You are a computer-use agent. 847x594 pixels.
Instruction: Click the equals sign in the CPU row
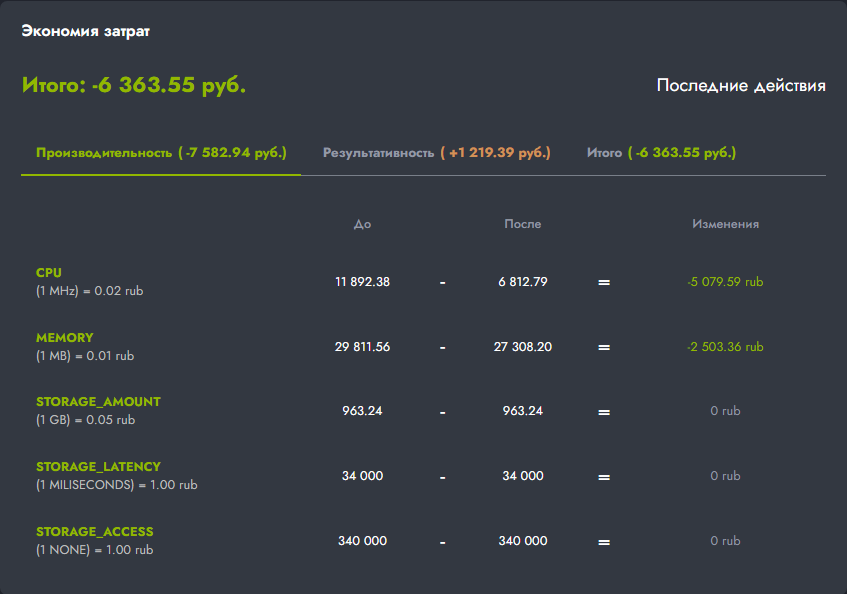coord(603,283)
